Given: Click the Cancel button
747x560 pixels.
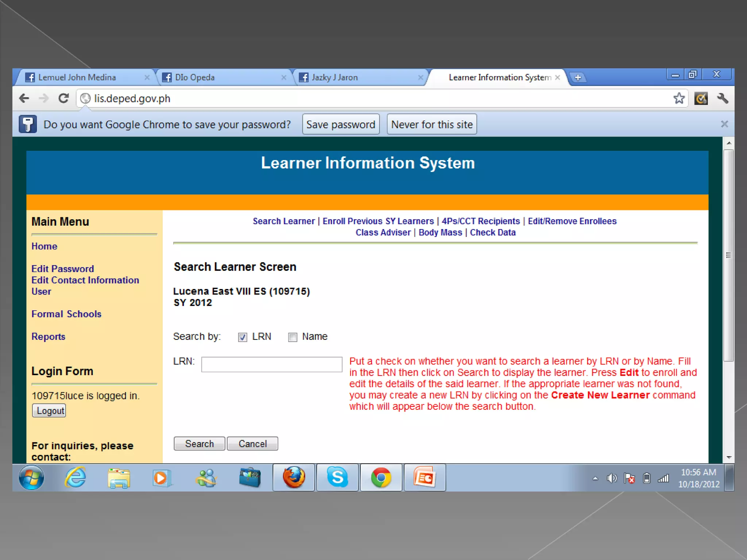Looking at the screenshot, I should (252, 444).
